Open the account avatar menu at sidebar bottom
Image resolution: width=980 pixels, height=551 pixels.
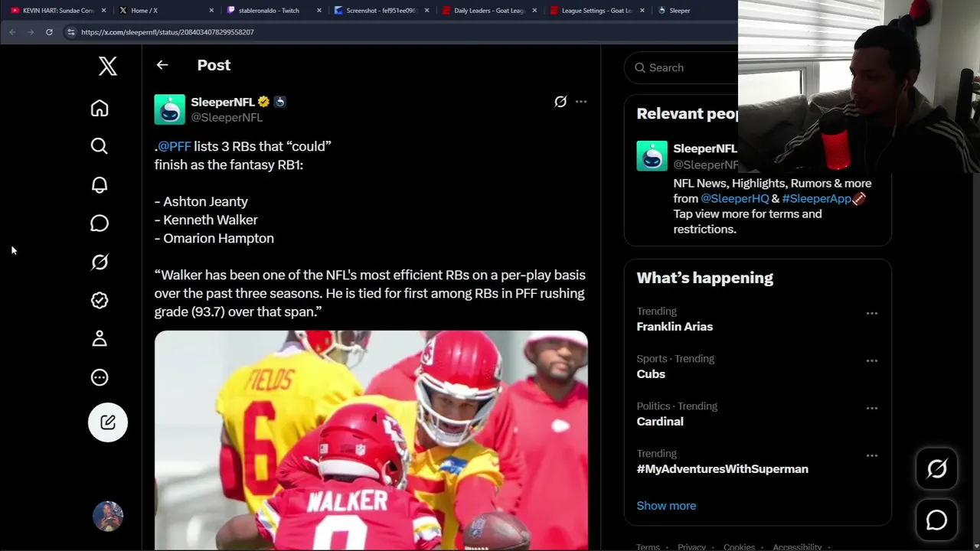coord(108,517)
